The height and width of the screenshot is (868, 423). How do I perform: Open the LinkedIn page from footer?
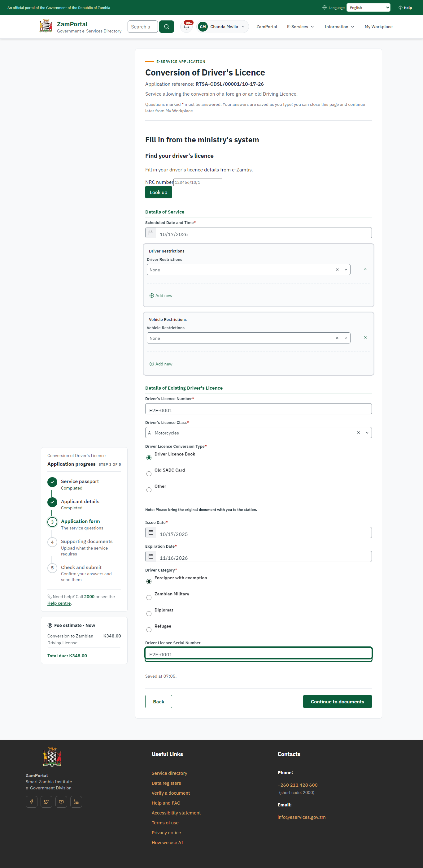76,801
